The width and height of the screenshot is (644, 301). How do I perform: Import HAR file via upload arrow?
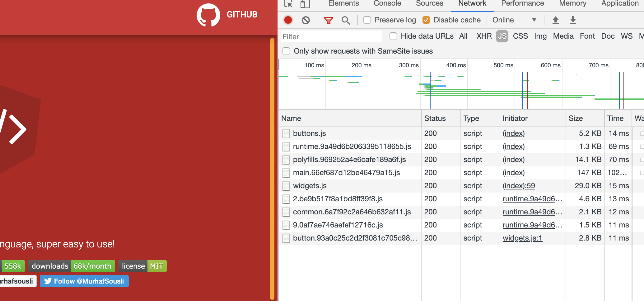(x=555, y=20)
